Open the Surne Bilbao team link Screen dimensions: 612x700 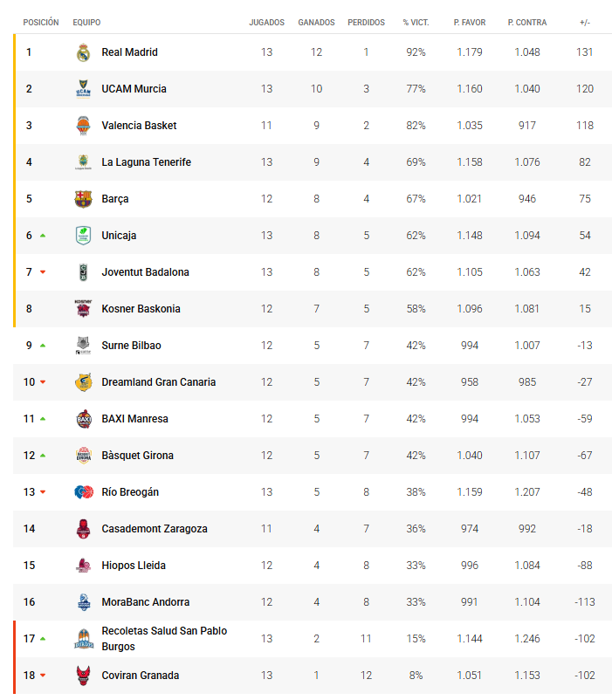131,346
